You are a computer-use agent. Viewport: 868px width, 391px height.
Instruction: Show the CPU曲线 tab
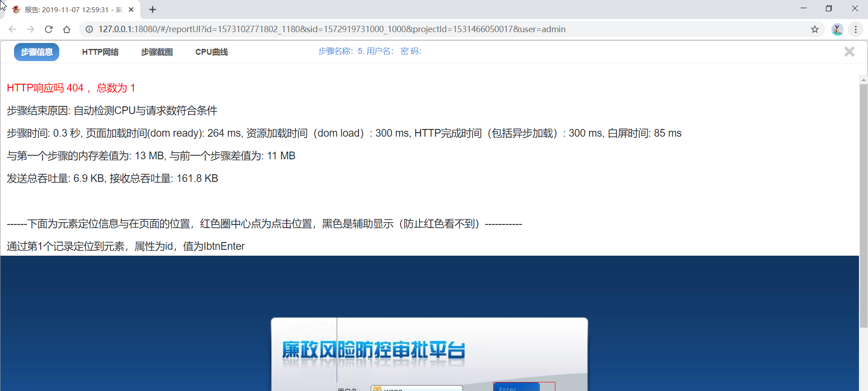click(x=212, y=52)
